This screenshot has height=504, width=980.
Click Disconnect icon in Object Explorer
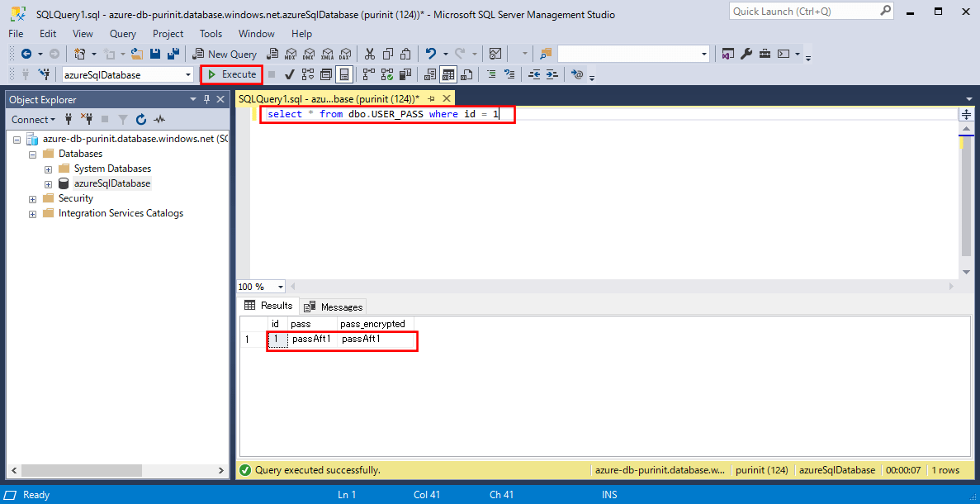pyautogui.click(x=87, y=120)
